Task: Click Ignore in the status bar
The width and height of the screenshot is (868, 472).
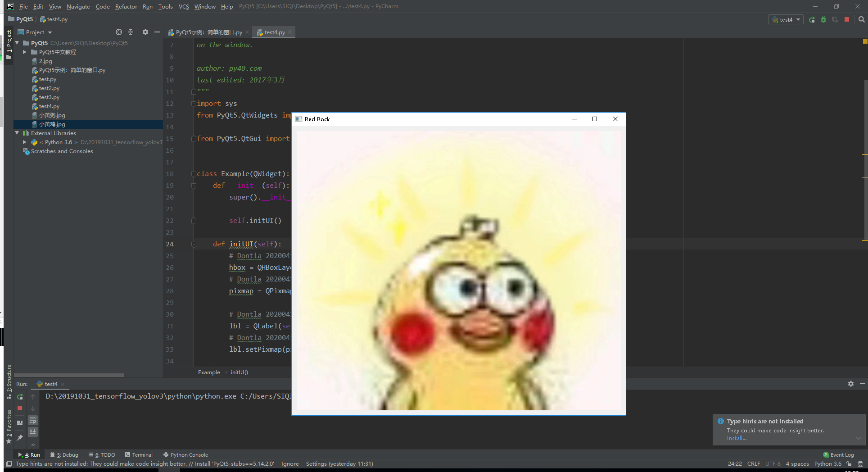Action: coord(290,464)
